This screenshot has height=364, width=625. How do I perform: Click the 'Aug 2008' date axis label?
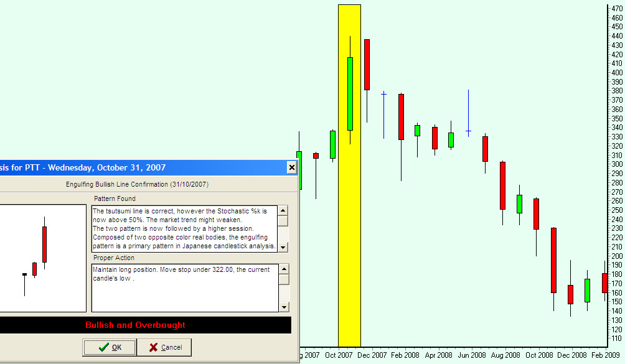505,355
